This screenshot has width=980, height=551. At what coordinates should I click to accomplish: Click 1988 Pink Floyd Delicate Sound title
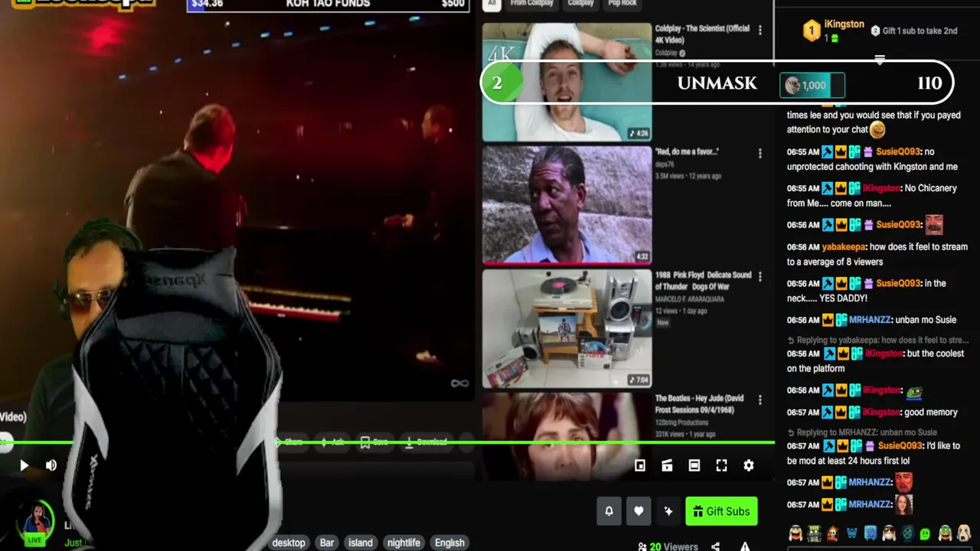pyautogui.click(x=703, y=281)
